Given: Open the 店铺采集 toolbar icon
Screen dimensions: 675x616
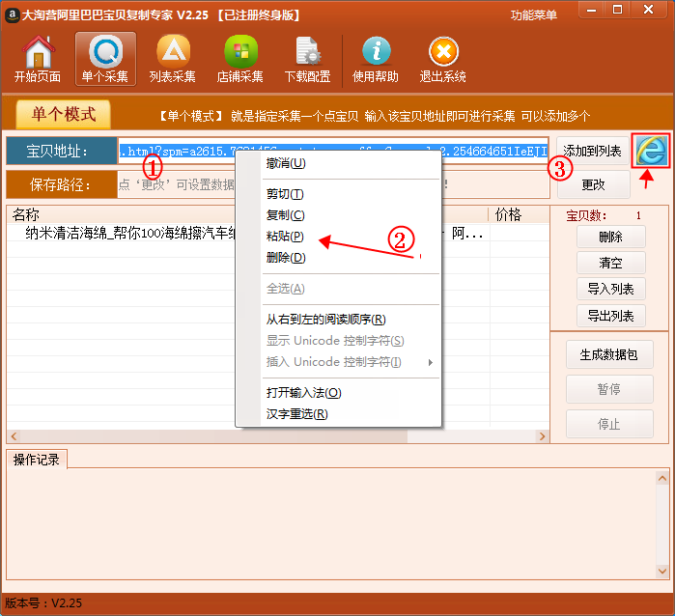Looking at the screenshot, I should pyautogui.click(x=240, y=60).
